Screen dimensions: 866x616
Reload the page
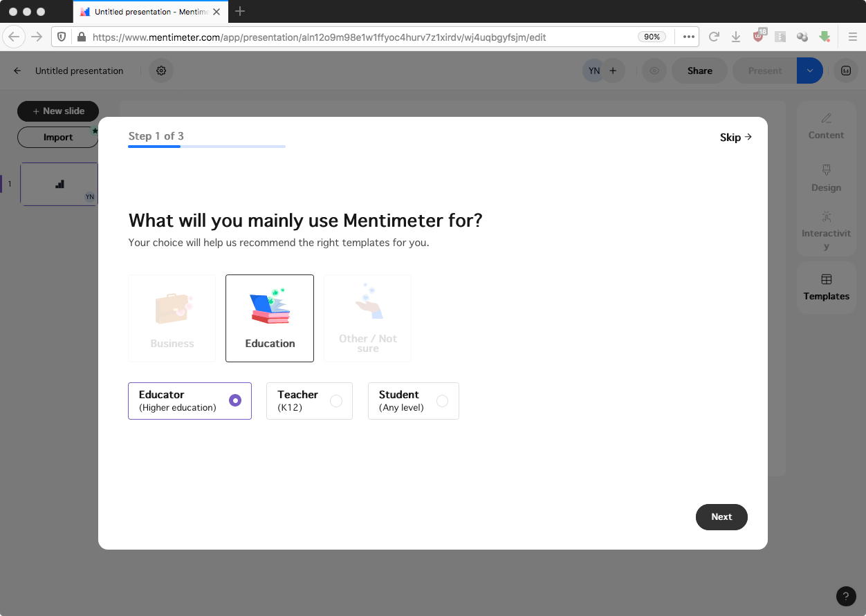(x=715, y=37)
